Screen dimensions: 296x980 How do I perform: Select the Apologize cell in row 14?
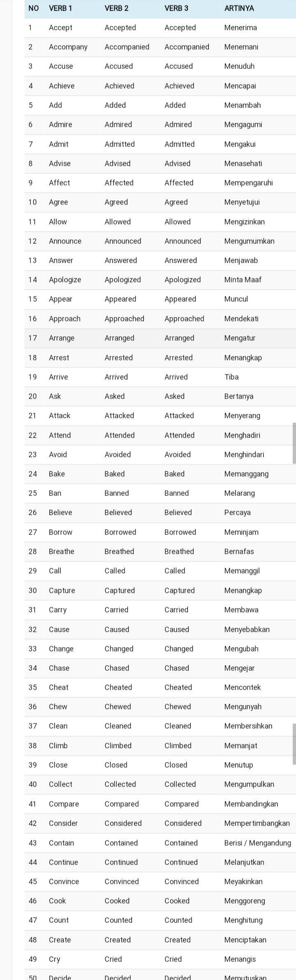tap(65, 280)
